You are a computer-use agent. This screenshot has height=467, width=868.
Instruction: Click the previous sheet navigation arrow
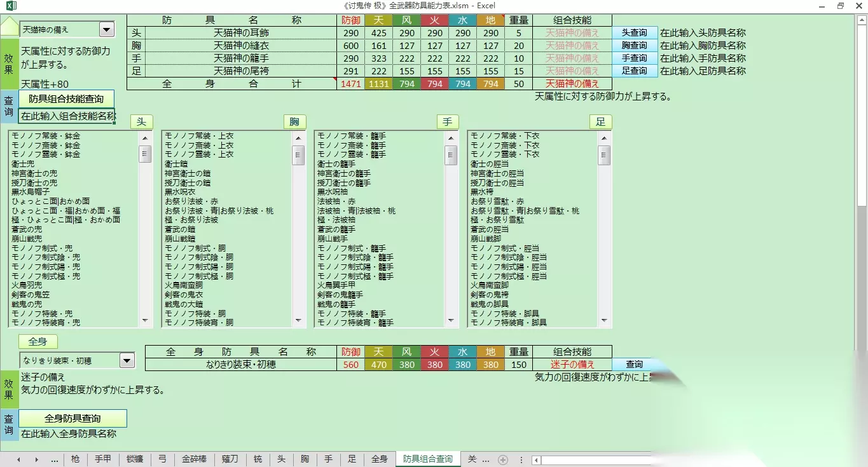18,459
